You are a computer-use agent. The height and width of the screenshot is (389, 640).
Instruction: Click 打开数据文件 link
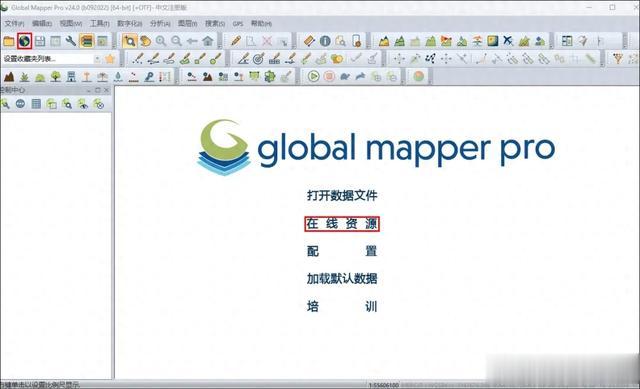point(342,196)
